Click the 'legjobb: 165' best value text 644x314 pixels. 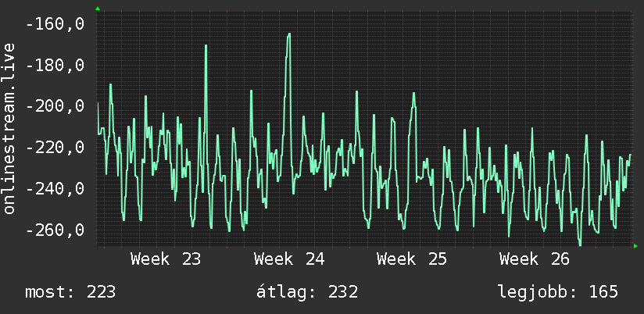pos(558,292)
